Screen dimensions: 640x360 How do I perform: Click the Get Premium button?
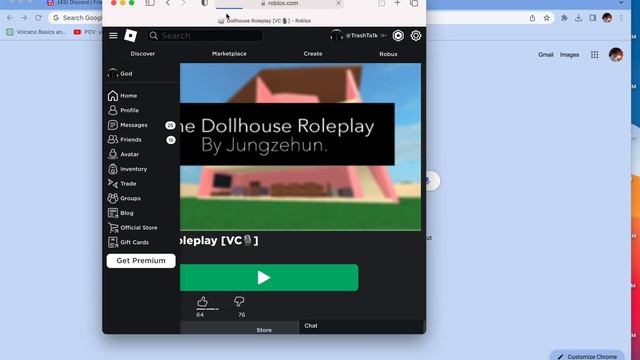pyautogui.click(x=141, y=261)
